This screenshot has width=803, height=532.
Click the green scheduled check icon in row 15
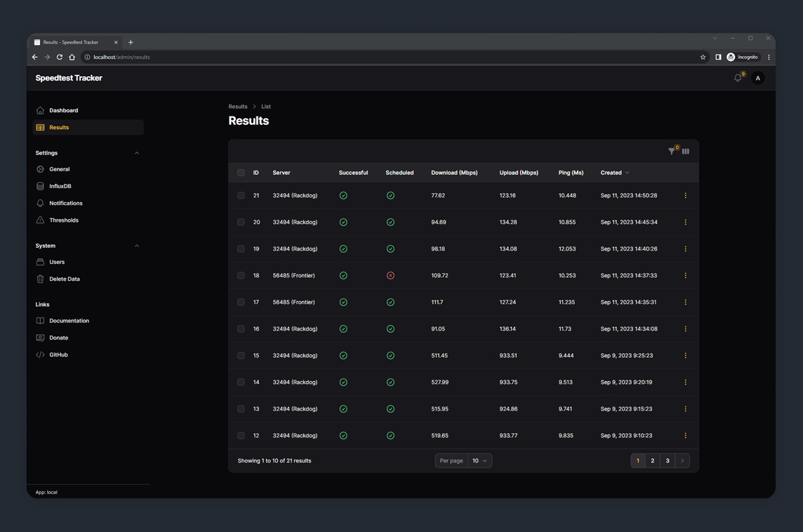tap(390, 355)
